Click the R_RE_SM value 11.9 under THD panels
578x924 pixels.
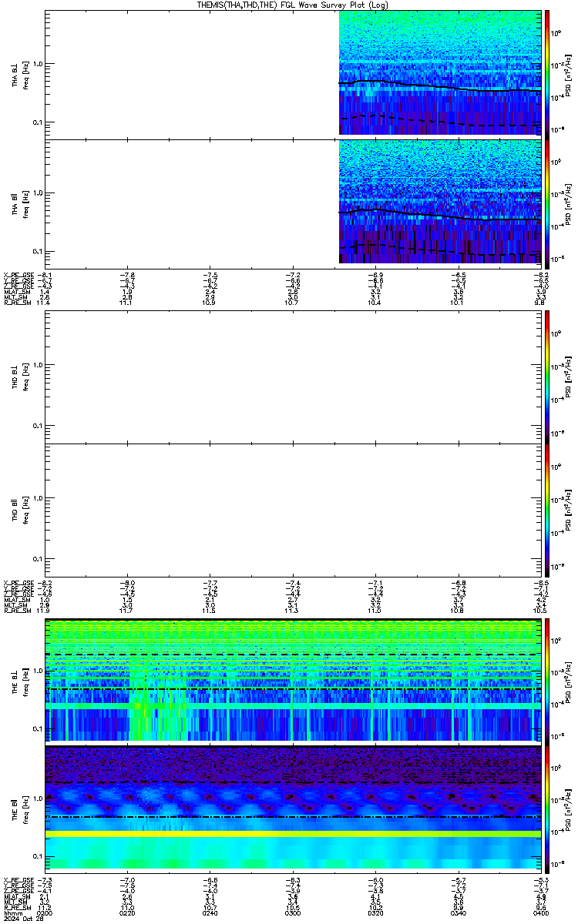45,609
